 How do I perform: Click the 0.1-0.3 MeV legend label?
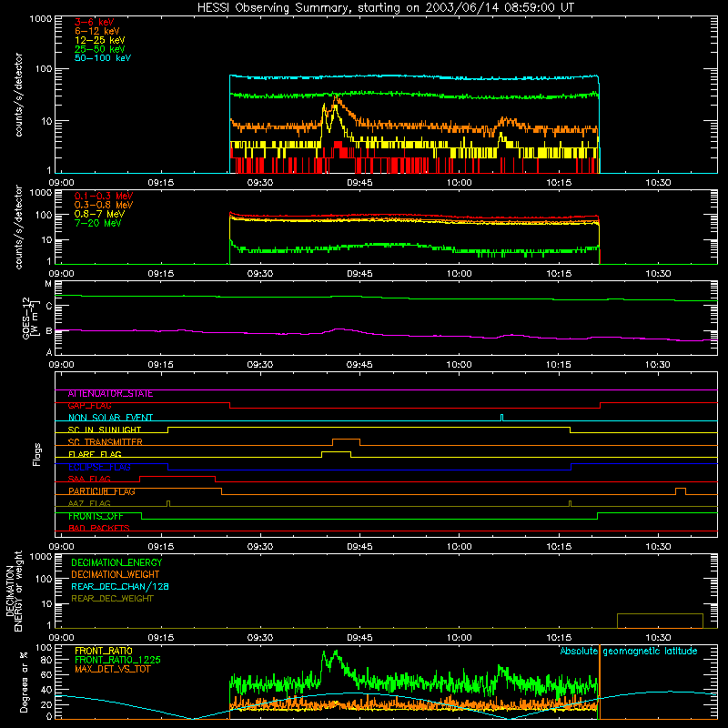[x=104, y=196]
